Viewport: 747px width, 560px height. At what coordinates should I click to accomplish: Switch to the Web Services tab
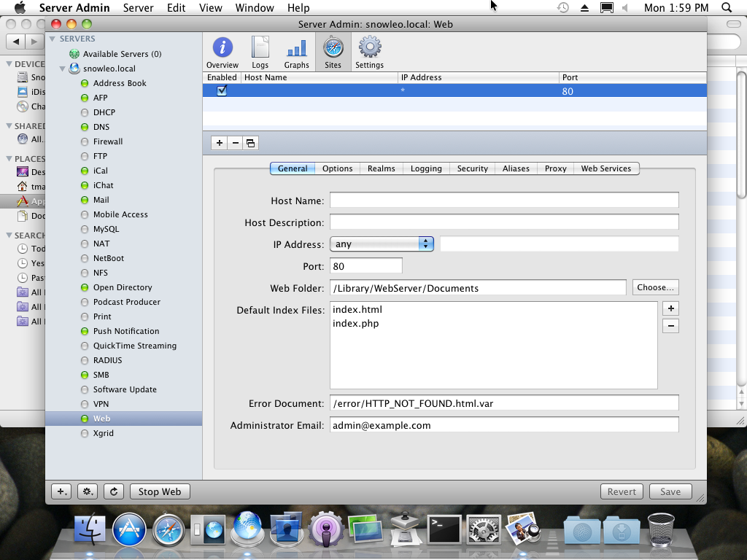pos(606,168)
